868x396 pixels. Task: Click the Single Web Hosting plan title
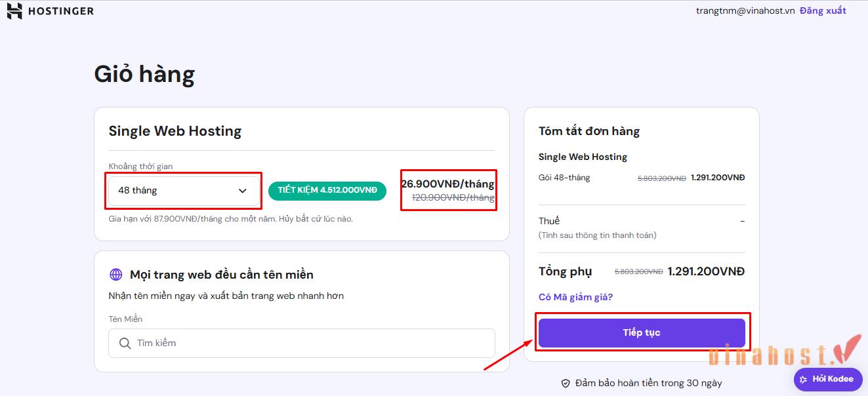(x=175, y=130)
